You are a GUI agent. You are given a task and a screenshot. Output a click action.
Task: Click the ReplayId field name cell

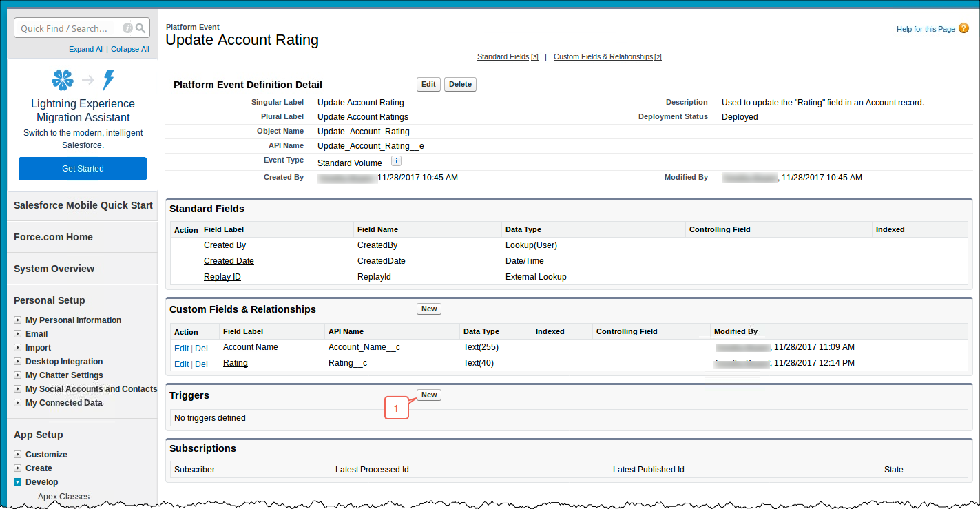[374, 277]
